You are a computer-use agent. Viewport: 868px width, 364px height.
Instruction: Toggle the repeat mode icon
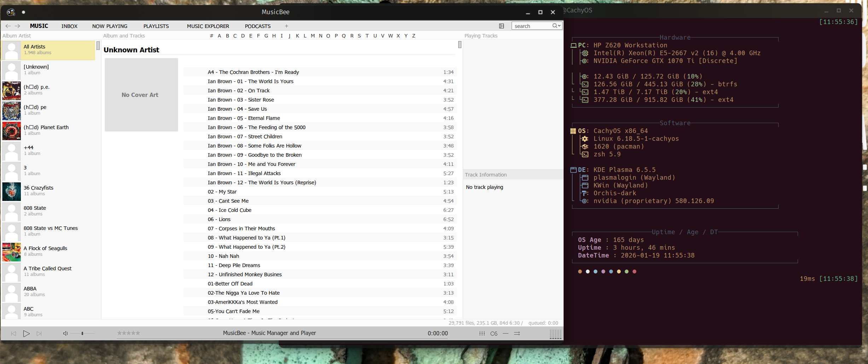506,334
